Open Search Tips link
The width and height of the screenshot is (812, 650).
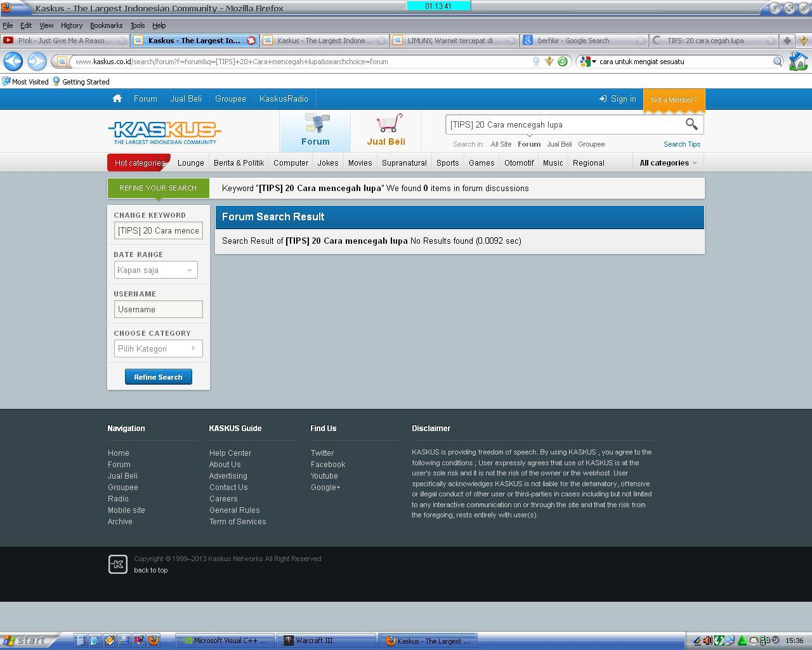[682, 144]
